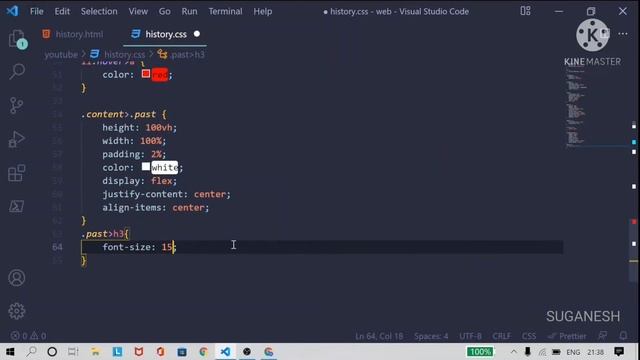Viewport: 640px width, 360px height.
Task: Open the Run menu
Action: click(189, 11)
